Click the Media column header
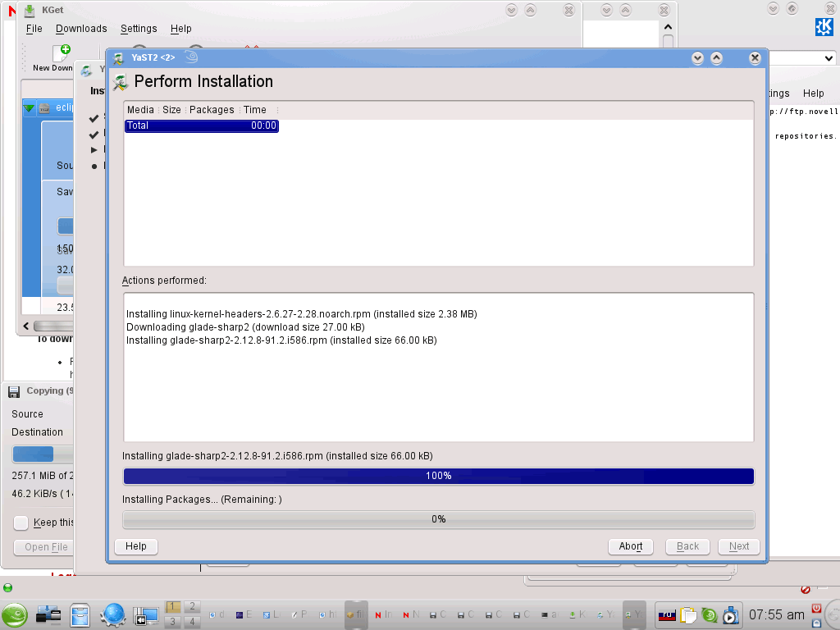The width and height of the screenshot is (840, 630). pyautogui.click(x=140, y=110)
